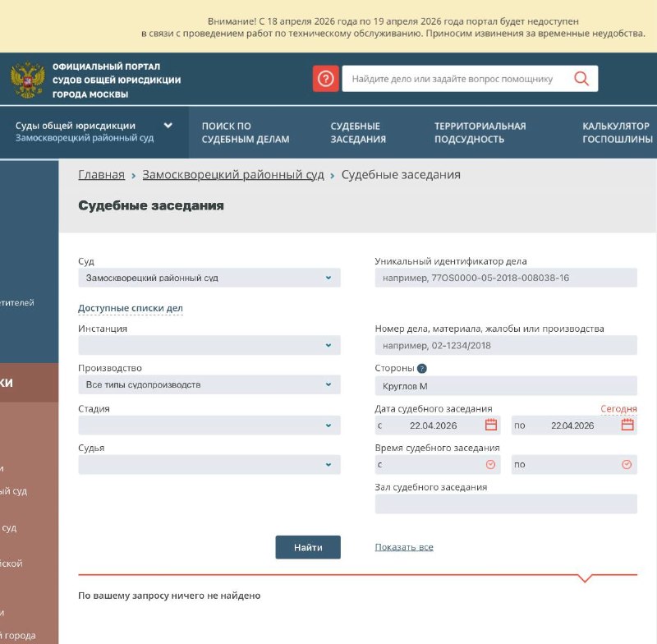Viewport: 657px width, 644px height.
Task: Click the clock icon for hearing start time
Action: [489, 464]
